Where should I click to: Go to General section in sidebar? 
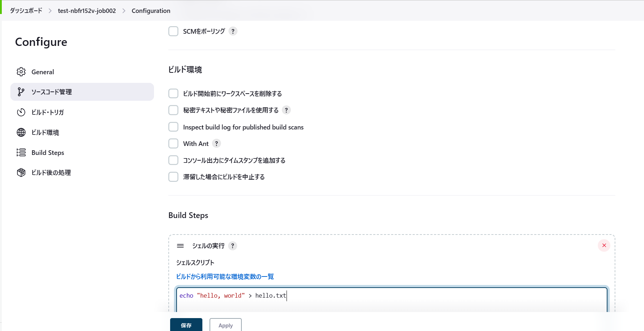click(82, 72)
